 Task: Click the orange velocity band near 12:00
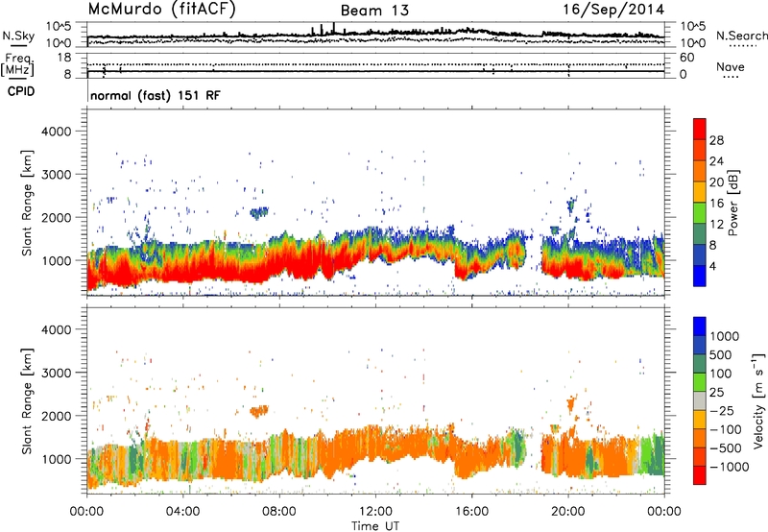(377, 444)
